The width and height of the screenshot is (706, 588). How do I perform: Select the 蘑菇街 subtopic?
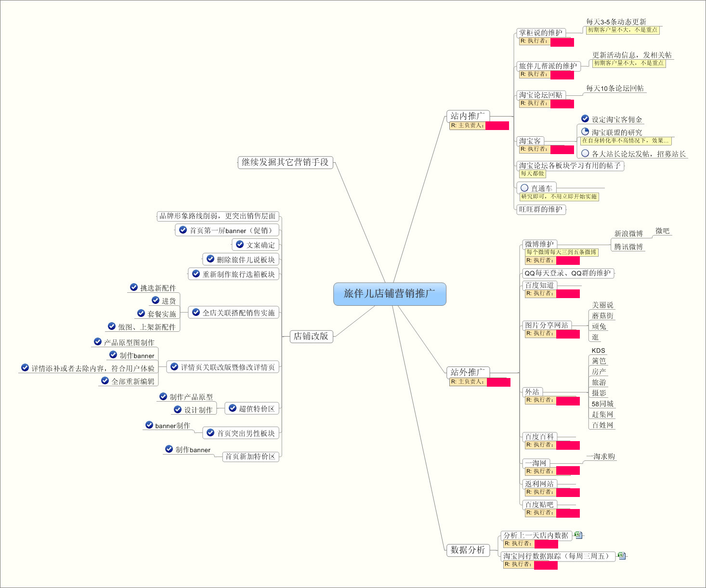click(602, 315)
